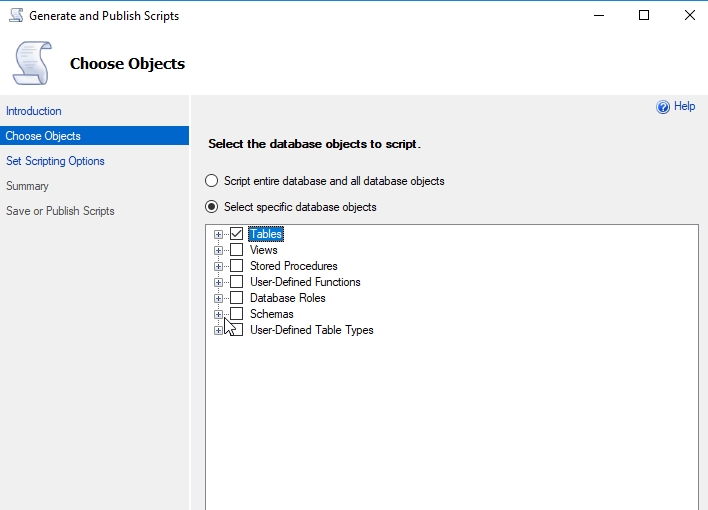Open the Introduction wizard page
Viewport: 708px width, 510px height.
[x=34, y=111]
